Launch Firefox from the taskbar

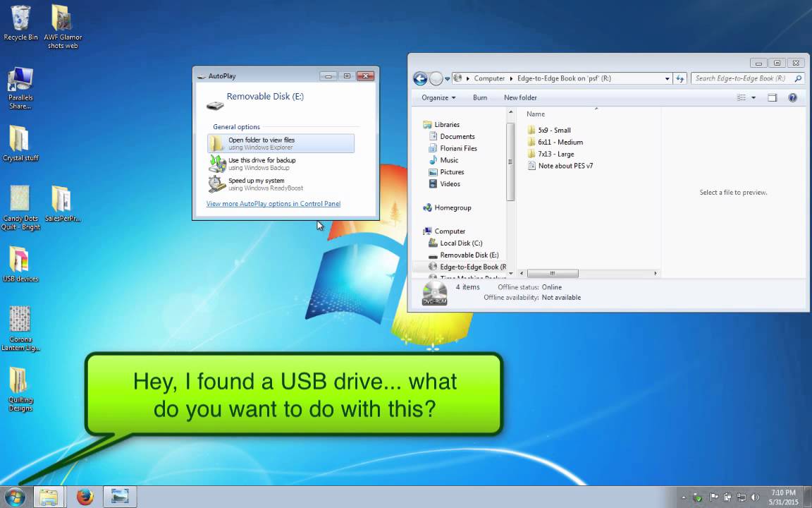coord(85,497)
